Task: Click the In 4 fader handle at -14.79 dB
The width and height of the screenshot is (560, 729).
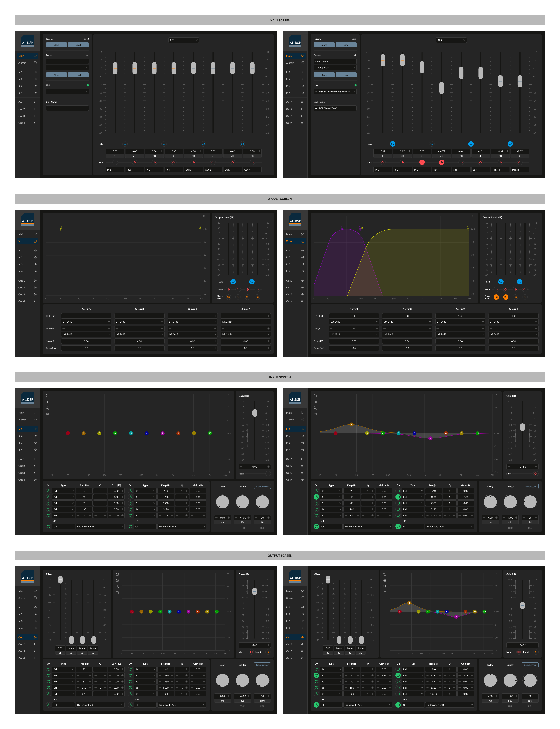Action: pyautogui.click(x=441, y=88)
